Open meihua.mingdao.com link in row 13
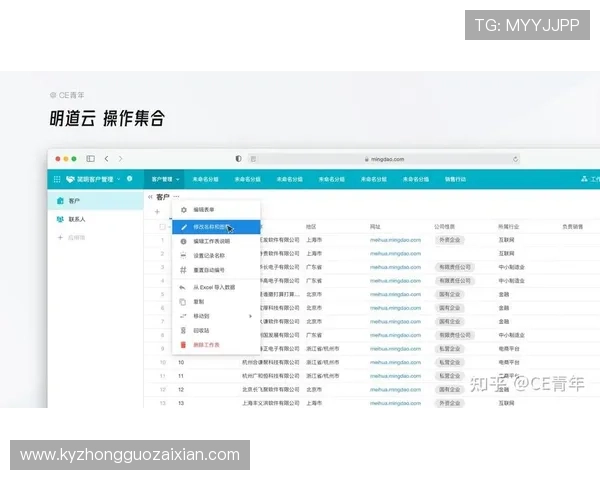Image resolution: width=600 pixels, height=480 pixels. [x=395, y=403]
